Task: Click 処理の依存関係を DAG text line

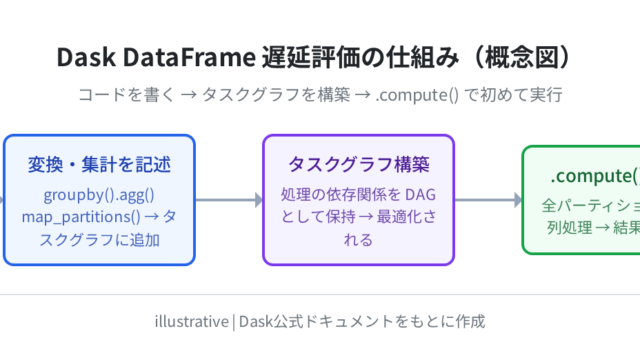Action: click(358, 195)
